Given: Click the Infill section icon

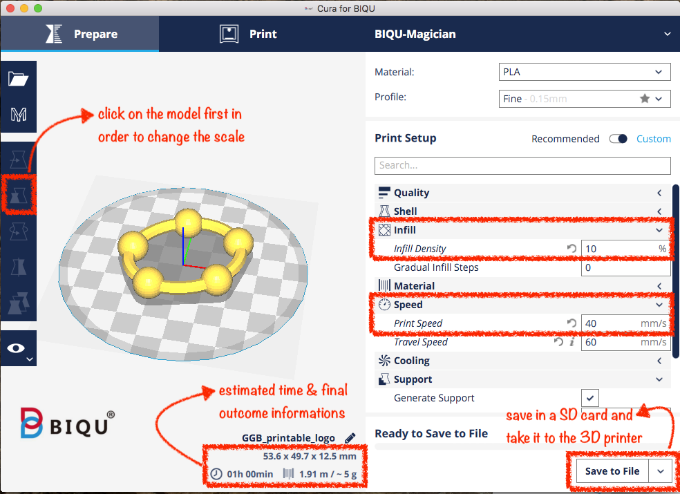Looking at the screenshot, I should [384, 230].
